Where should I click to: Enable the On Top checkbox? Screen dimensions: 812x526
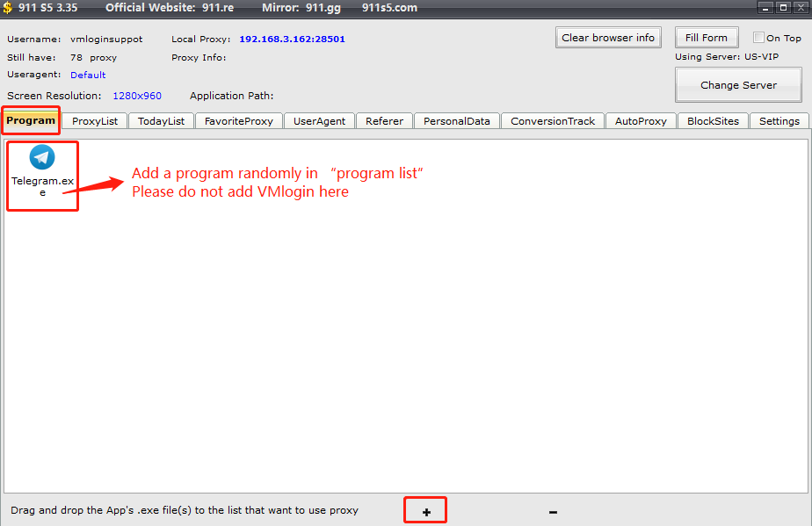(x=759, y=38)
